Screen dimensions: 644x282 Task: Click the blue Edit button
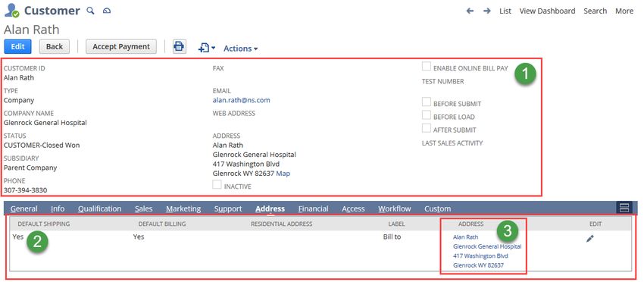pyautogui.click(x=17, y=46)
